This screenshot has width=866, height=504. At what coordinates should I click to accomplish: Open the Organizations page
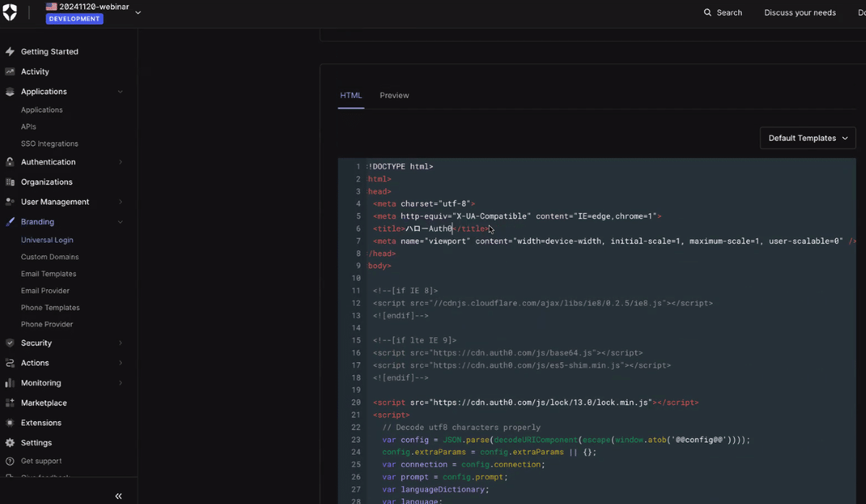(47, 182)
